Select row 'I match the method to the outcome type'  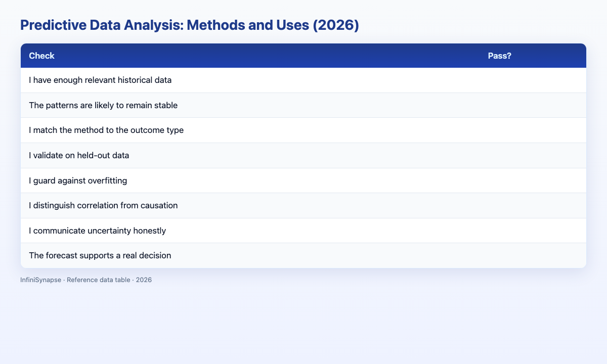coord(303,130)
